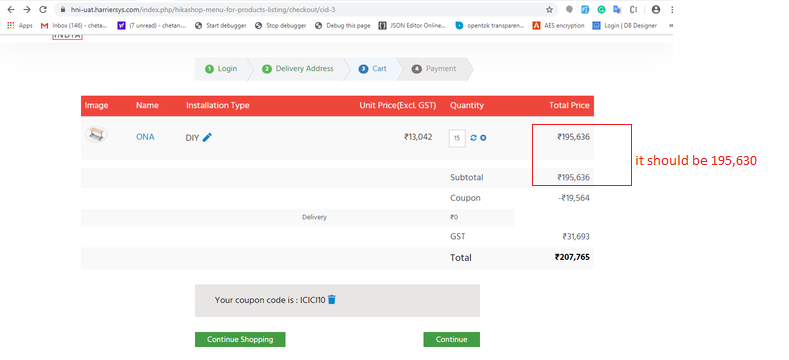
Task: Go forward in browser history
Action: pos(27,10)
